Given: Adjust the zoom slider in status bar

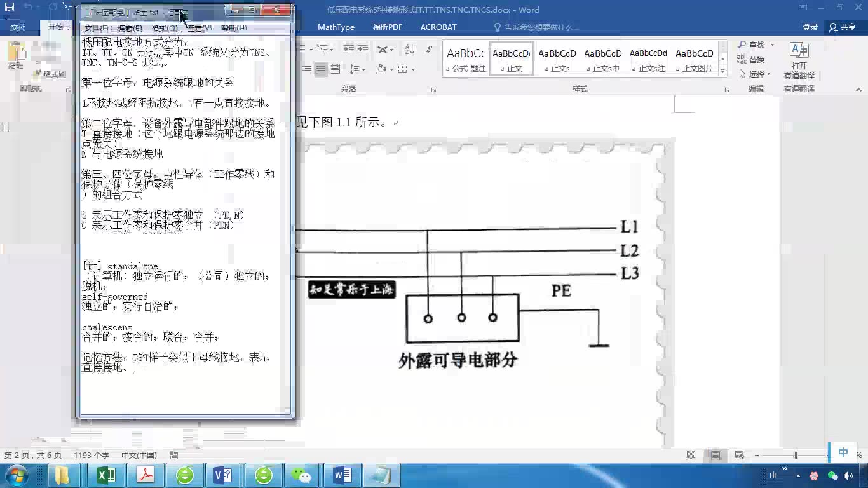Looking at the screenshot, I should [x=796, y=455].
